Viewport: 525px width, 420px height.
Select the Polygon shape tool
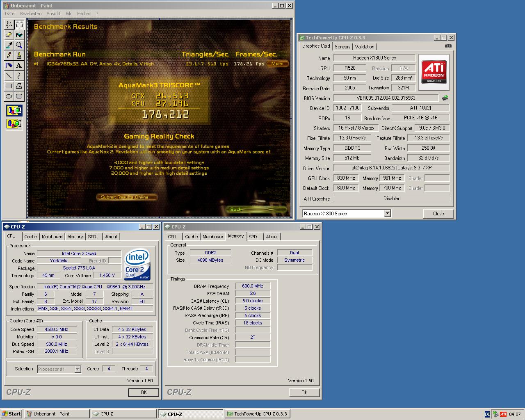click(19, 86)
